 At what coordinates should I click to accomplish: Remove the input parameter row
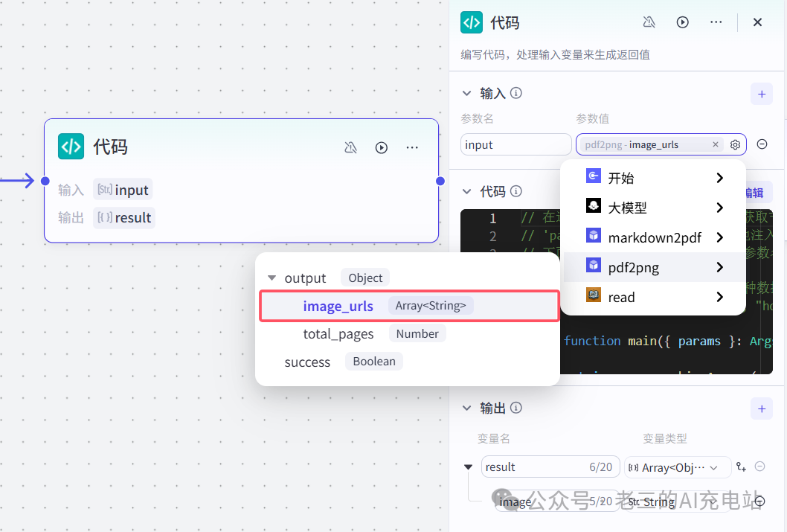point(762,144)
